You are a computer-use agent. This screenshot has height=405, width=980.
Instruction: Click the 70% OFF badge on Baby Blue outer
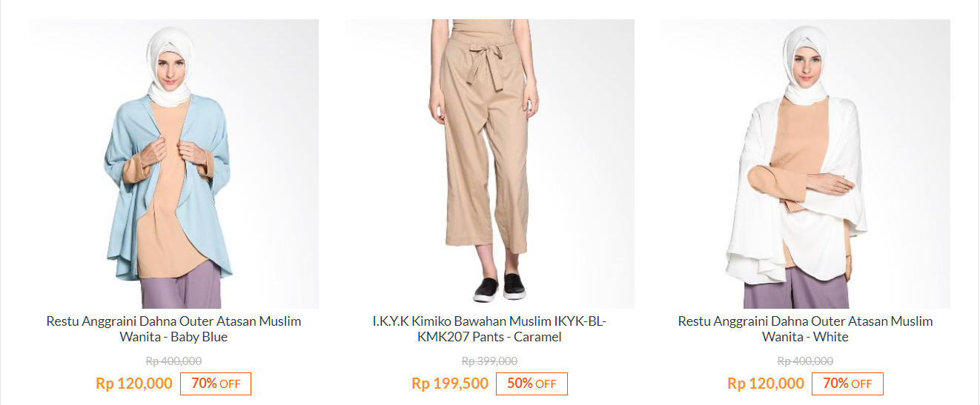pos(216,384)
